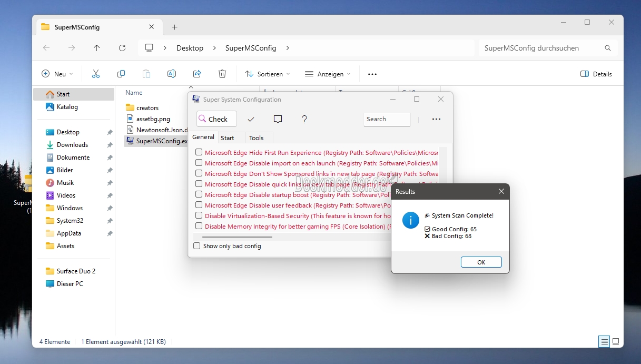The image size is (641, 364).
Task: Select Start in the Explorer sidebar
Action: point(74,94)
